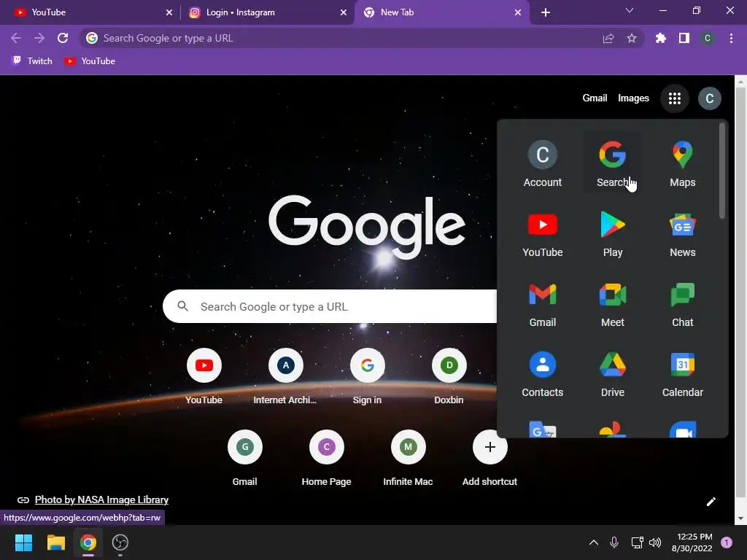Image resolution: width=747 pixels, height=560 pixels.
Task: Open Gmail in the Google apps panel
Action: click(x=542, y=303)
